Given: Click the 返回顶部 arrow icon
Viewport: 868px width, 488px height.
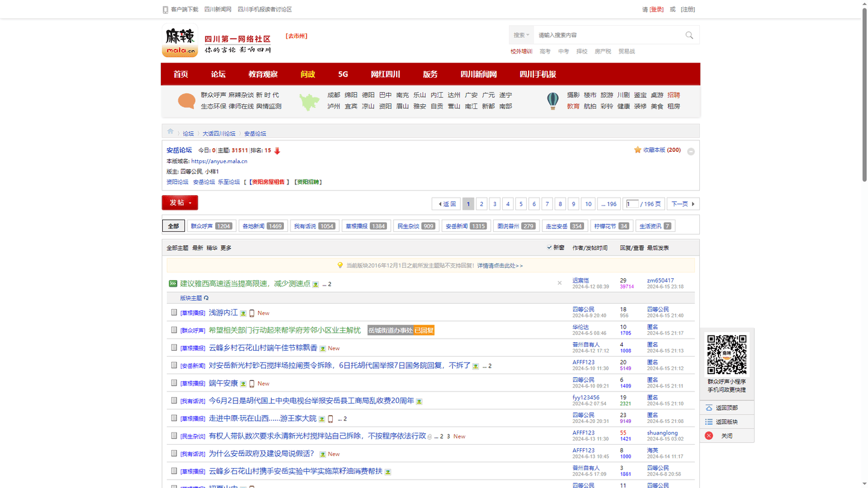Looking at the screenshot, I should 709,408.
